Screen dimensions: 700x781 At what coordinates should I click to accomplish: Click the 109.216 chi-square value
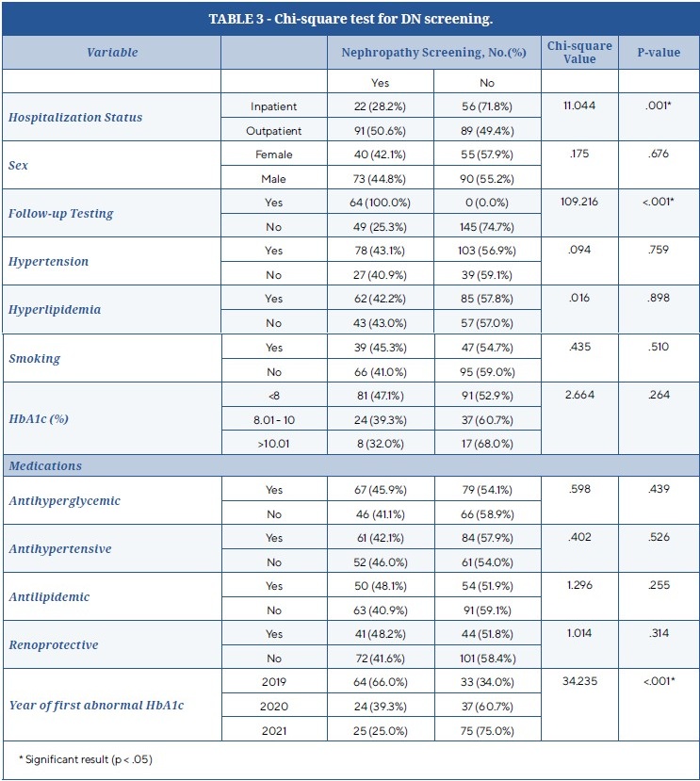[578, 202]
